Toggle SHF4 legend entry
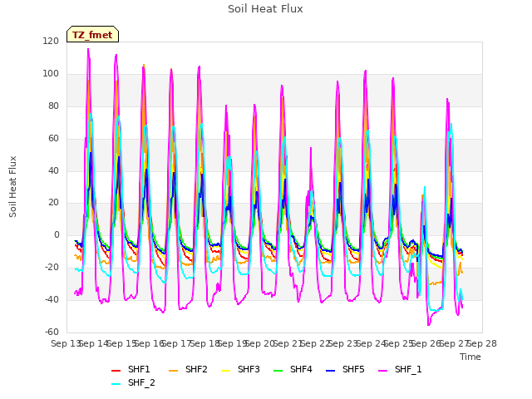This screenshot has height=399, width=532. coord(293,369)
